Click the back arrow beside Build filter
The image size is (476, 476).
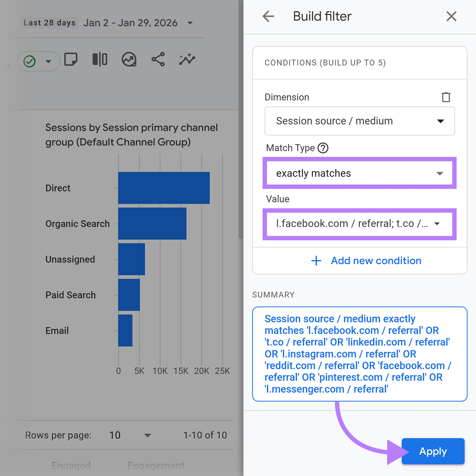[269, 16]
